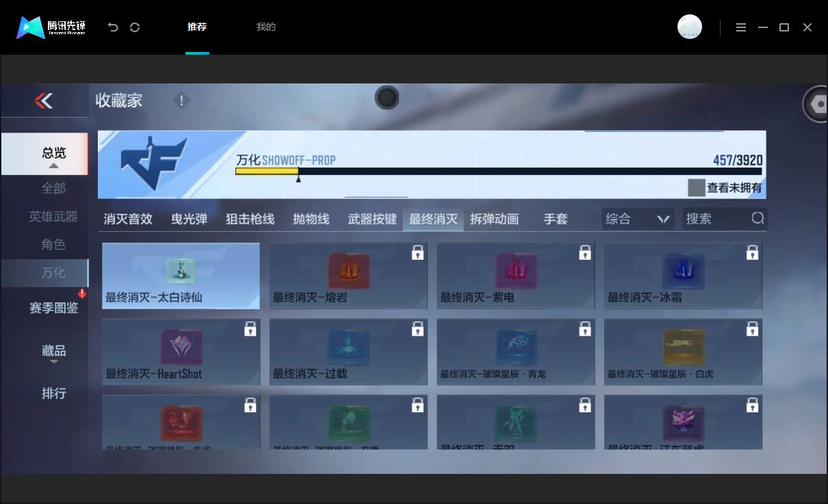This screenshot has width=828, height=504.
Task: Click the red alert badge on 赛季图鉴
Action: point(82,293)
